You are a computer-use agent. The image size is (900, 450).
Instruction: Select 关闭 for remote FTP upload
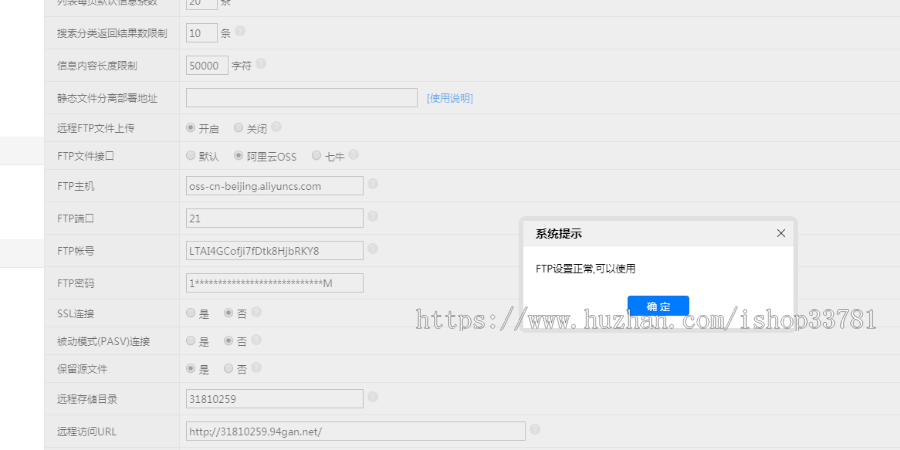238,128
